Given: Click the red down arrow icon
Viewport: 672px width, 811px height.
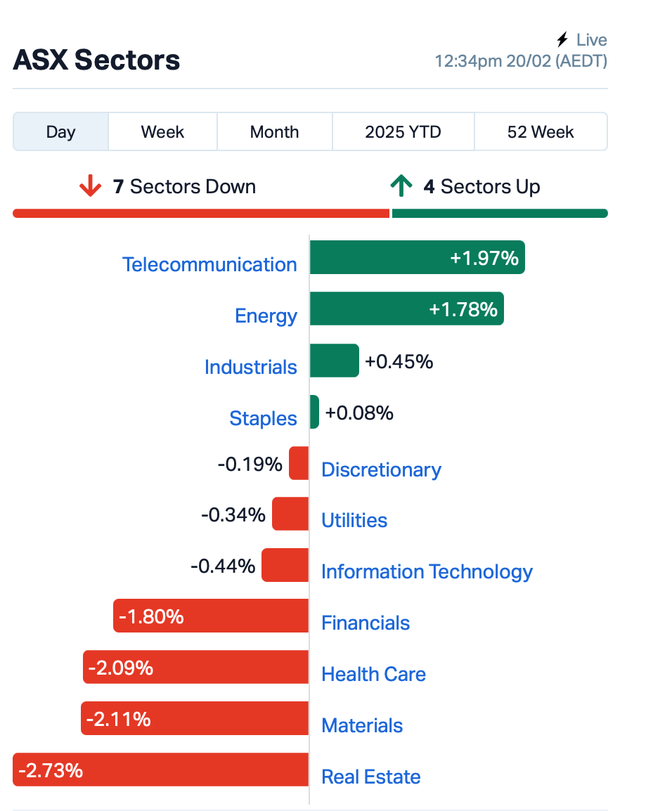Looking at the screenshot, I should (91, 186).
